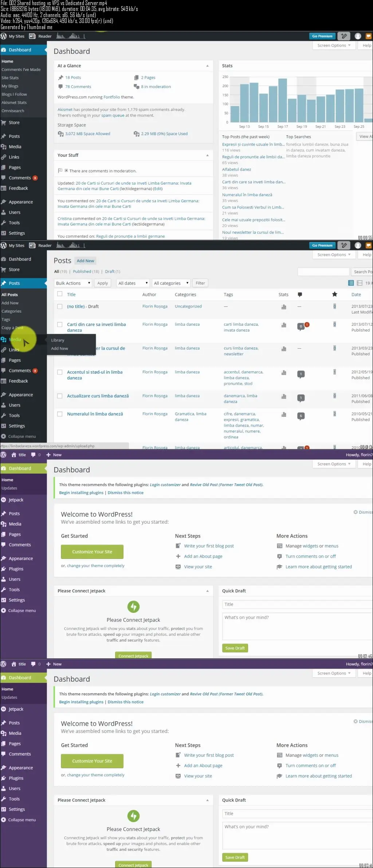Image resolution: width=373 pixels, height=868 pixels.
Task: Open stats icon for 'curs limba daneza, newsletter' row
Action: 284,349
